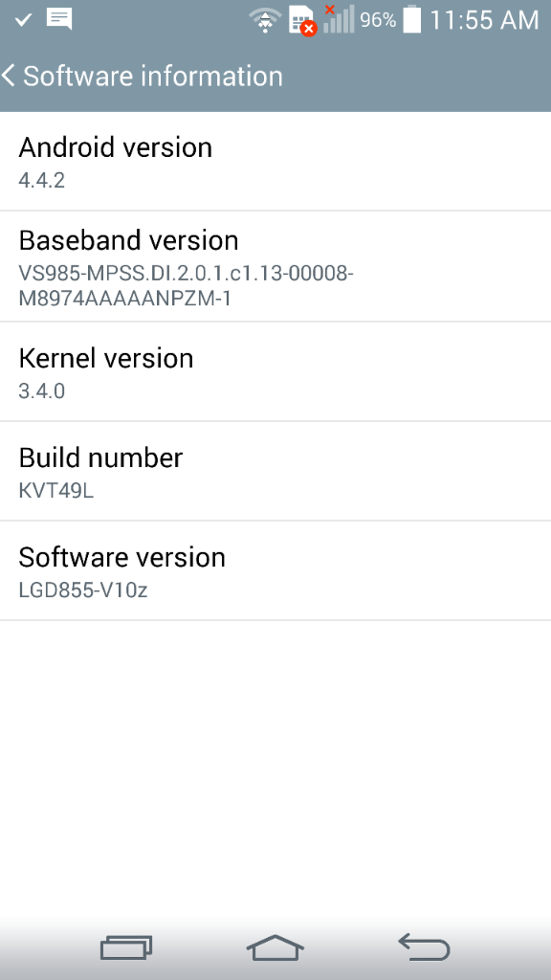Tap the cellular signal bars icon
This screenshot has width=551, height=980.
pos(339,19)
